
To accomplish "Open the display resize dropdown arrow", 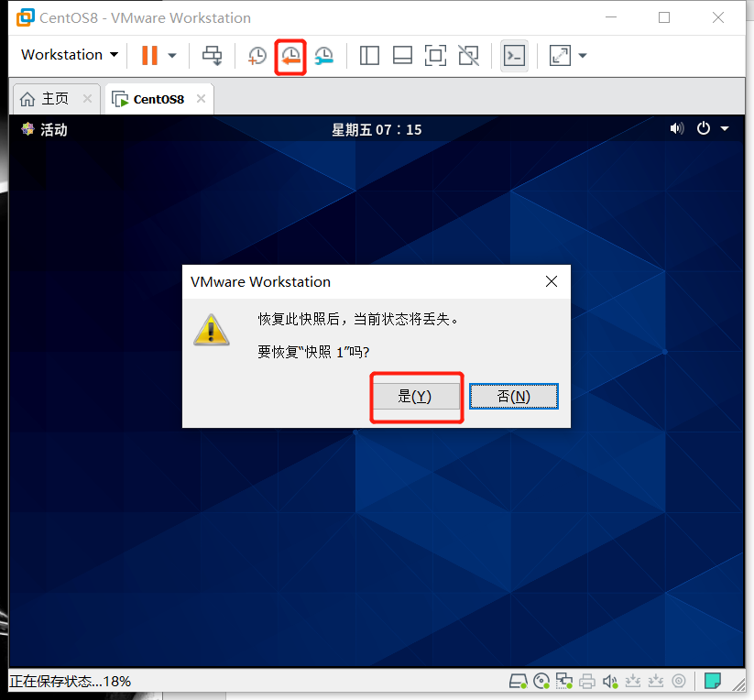I will pos(583,56).
